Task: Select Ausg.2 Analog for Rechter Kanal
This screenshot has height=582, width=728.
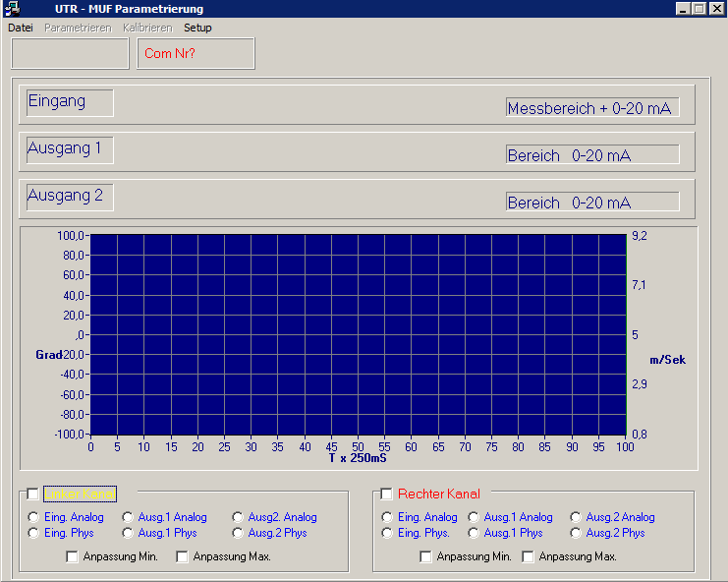Action: tap(576, 517)
